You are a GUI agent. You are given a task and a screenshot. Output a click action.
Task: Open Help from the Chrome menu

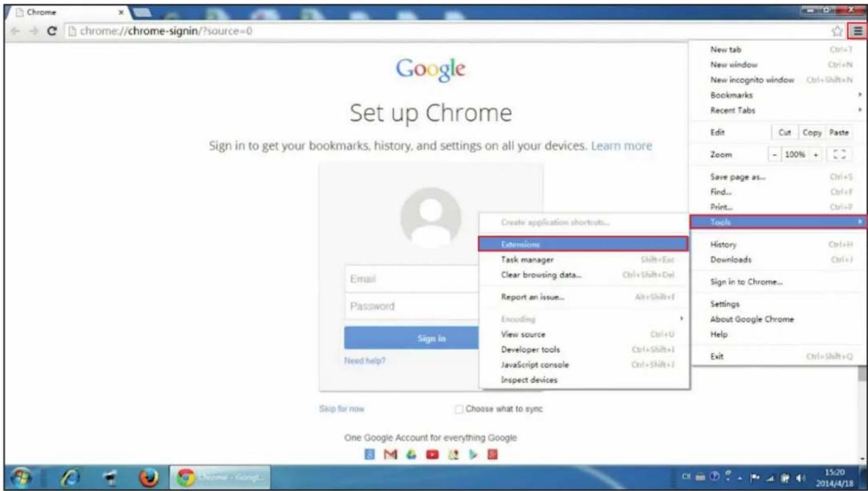(x=778, y=334)
